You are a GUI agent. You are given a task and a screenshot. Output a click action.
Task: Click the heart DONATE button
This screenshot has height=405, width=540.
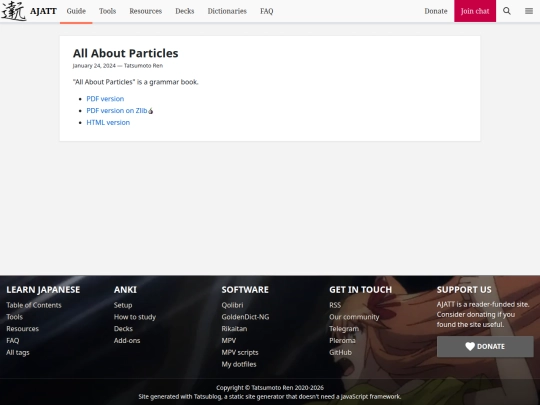485,346
